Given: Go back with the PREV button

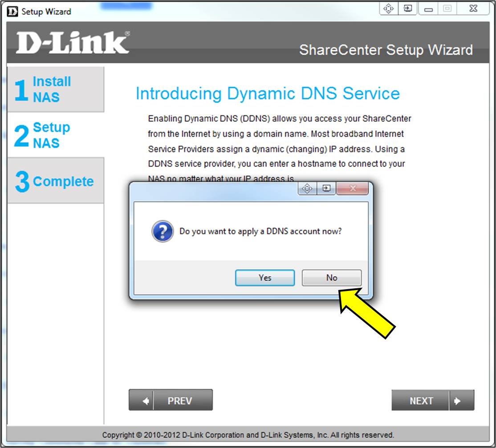Looking at the screenshot, I should click(x=171, y=400).
